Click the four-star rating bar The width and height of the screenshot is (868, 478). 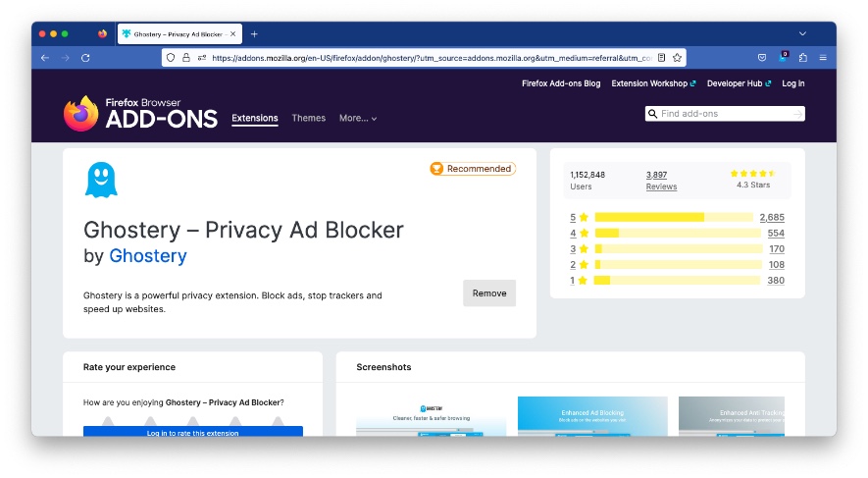pyautogui.click(x=678, y=234)
